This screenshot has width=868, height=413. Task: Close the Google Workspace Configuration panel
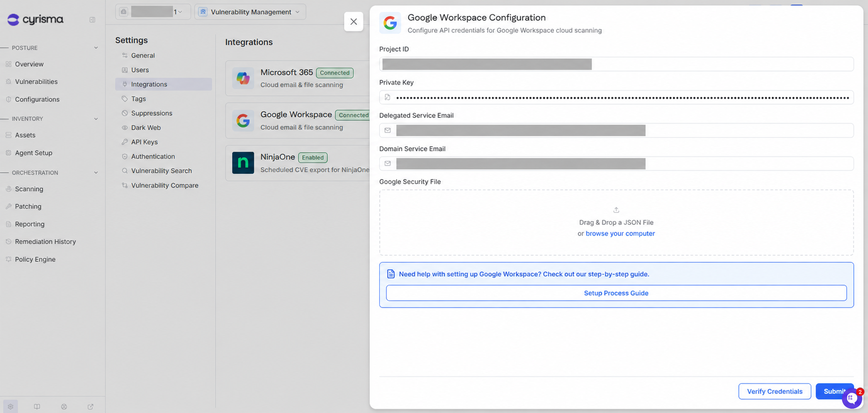tap(354, 21)
